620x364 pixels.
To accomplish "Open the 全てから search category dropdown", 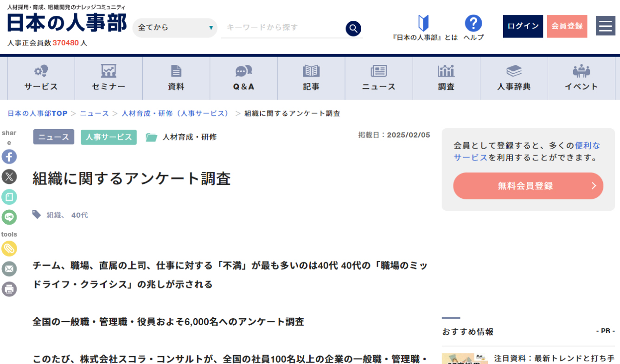I will [175, 28].
